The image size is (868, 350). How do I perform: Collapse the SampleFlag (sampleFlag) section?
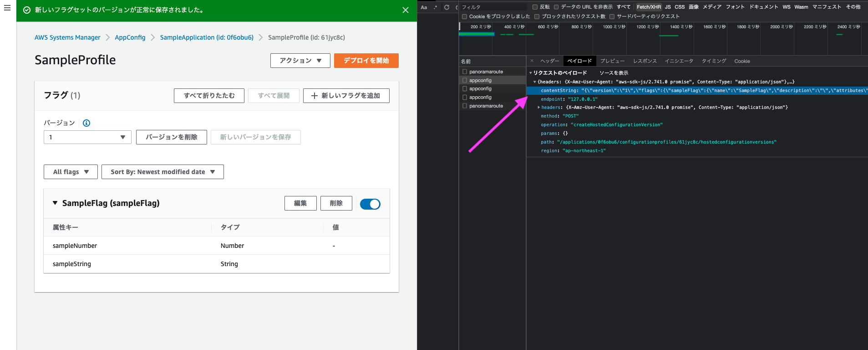pyautogui.click(x=55, y=203)
